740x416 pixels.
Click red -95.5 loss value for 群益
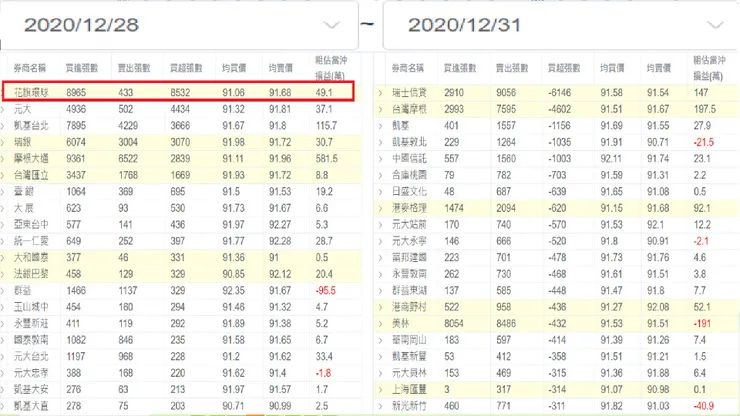[x=326, y=291]
